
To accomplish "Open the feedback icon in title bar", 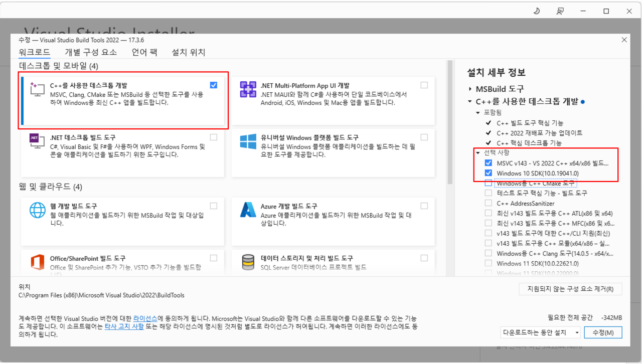I will (560, 11).
